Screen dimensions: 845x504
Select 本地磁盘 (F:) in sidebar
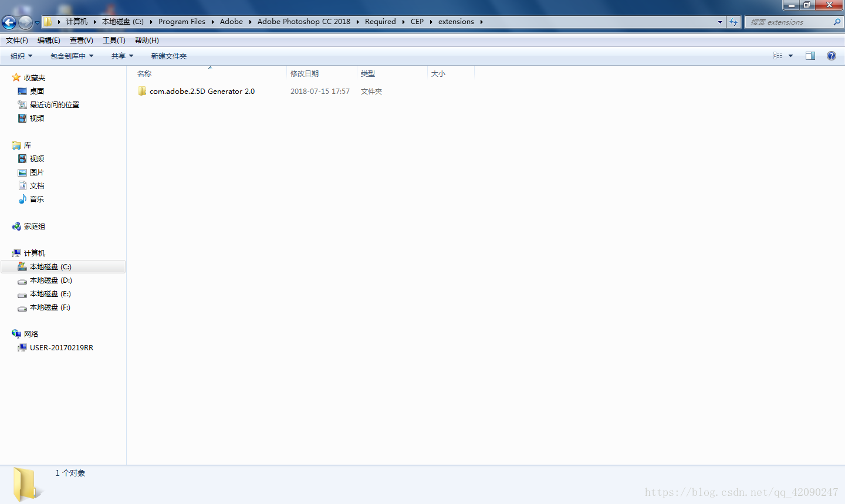[50, 307]
